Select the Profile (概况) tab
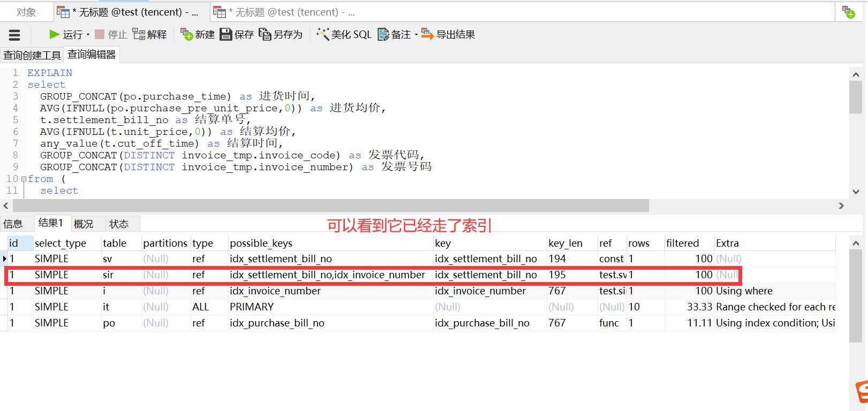The height and width of the screenshot is (411, 868). (x=84, y=224)
